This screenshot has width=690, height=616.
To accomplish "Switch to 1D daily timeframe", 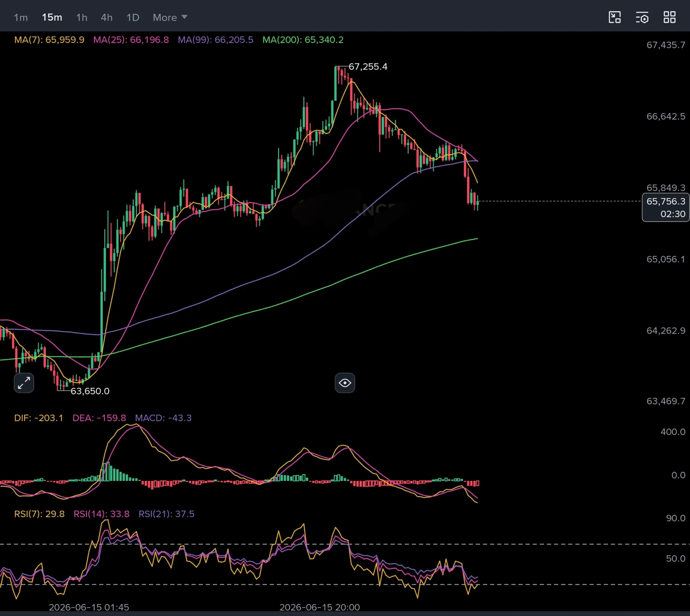I will 133,18.
